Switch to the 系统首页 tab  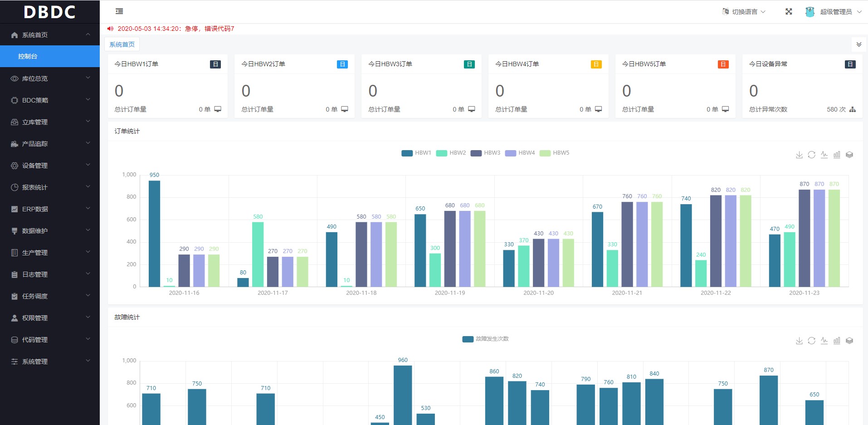(122, 44)
